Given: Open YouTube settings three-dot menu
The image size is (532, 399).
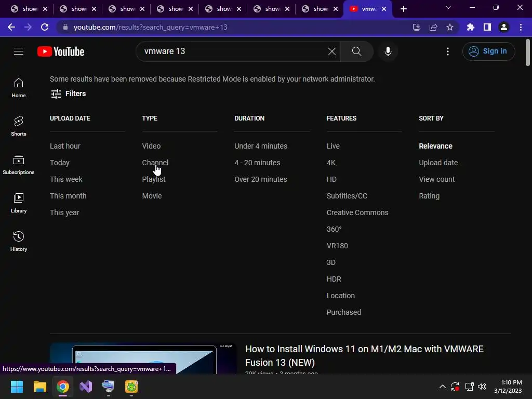Looking at the screenshot, I should 447,51.
